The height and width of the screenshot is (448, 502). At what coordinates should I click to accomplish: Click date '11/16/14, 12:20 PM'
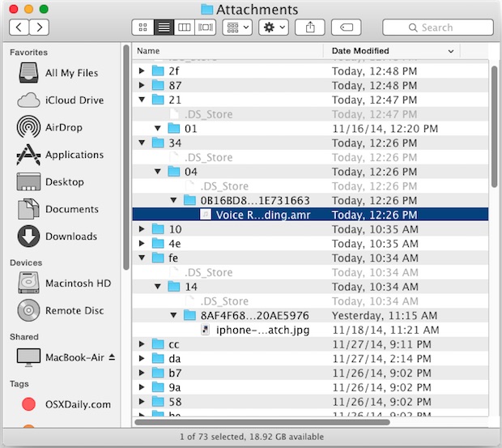pos(385,129)
